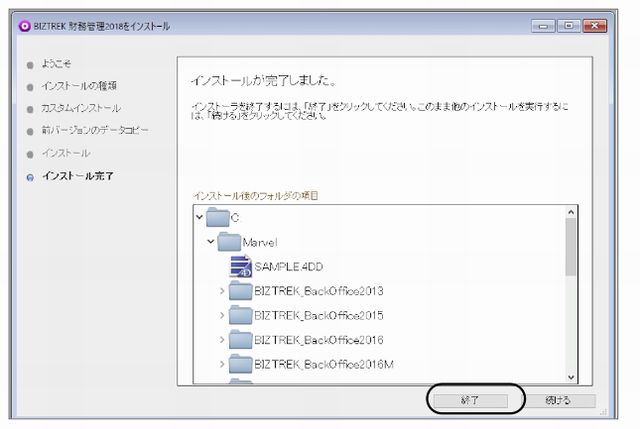Click the folder list vertical scrollbar thumb
Viewport: 640px width, 429px height.
(571, 246)
